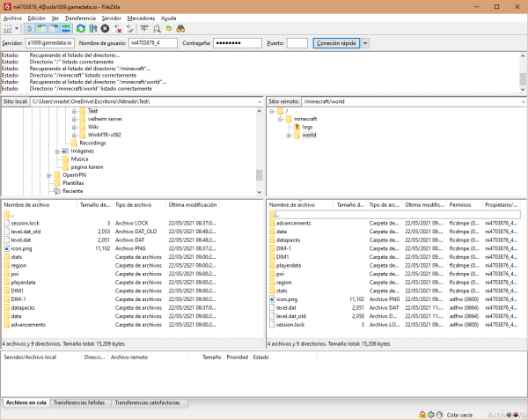Cancel the current operation
Viewport: 528px width, 420px height.
105,29
